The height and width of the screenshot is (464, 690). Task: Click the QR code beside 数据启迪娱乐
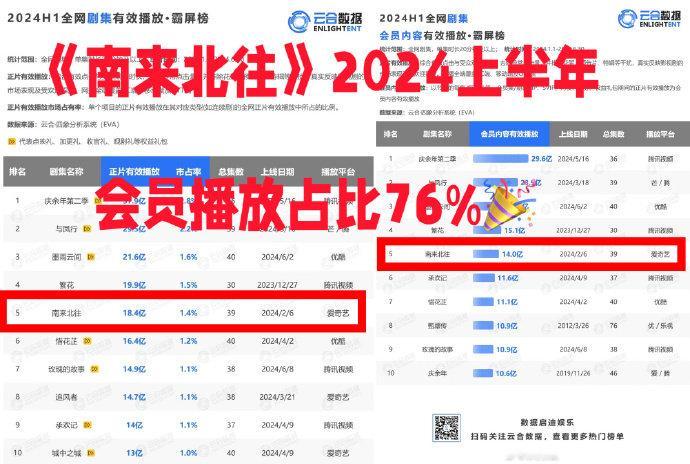[x=446, y=427]
